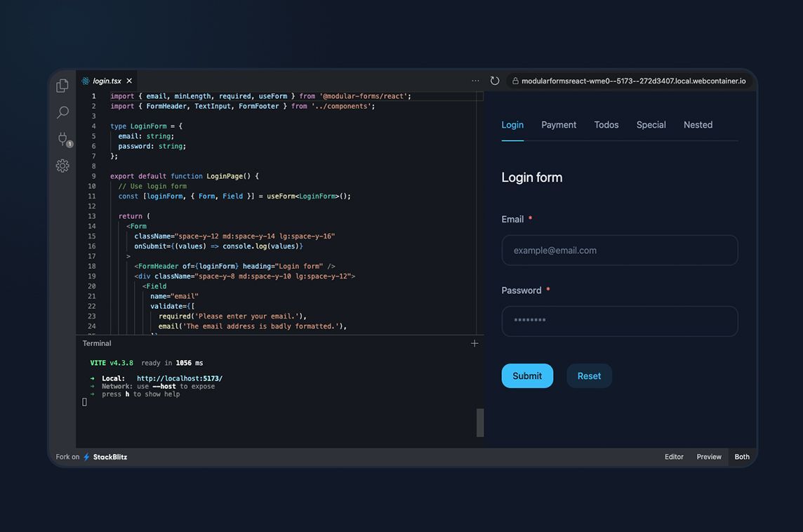This screenshot has height=532, width=803.
Task: Open the file explorer sidebar
Action: click(62, 84)
